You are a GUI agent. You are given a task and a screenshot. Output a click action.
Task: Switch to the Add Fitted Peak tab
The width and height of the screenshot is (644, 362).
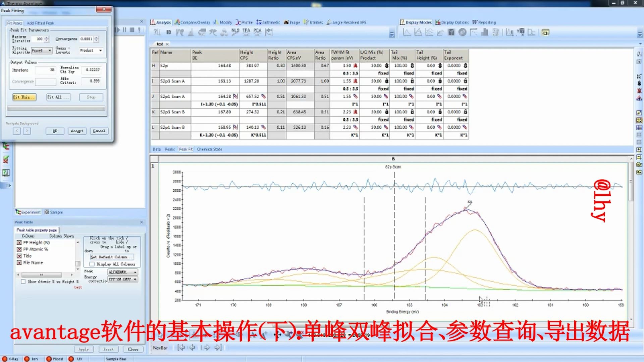click(40, 23)
